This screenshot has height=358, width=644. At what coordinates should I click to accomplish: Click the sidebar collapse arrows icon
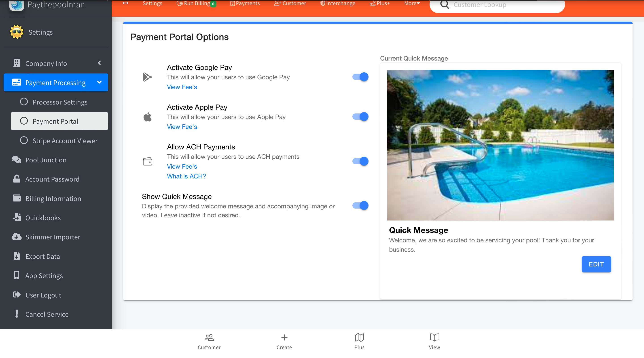(x=125, y=3)
